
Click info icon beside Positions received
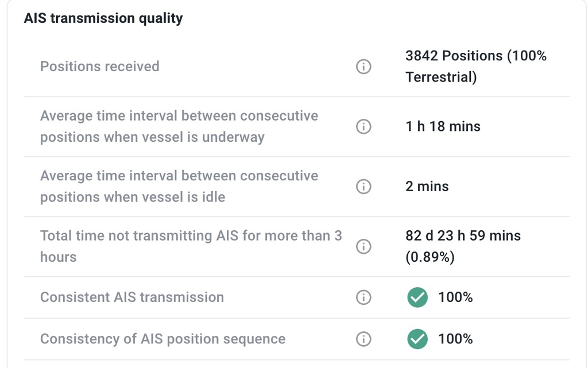click(x=363, y=67)
